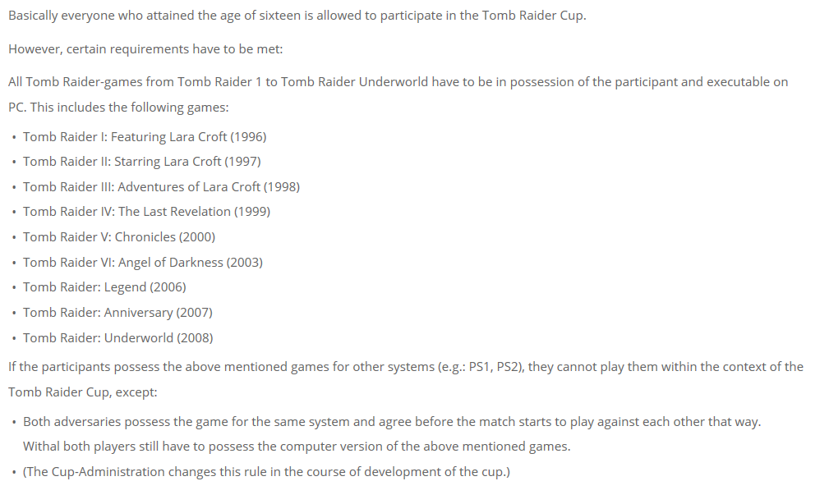Click 'Tomb Raider: Legend (2006)' list entry
This screenshot has height=504, width=829.
pos(104,287)
